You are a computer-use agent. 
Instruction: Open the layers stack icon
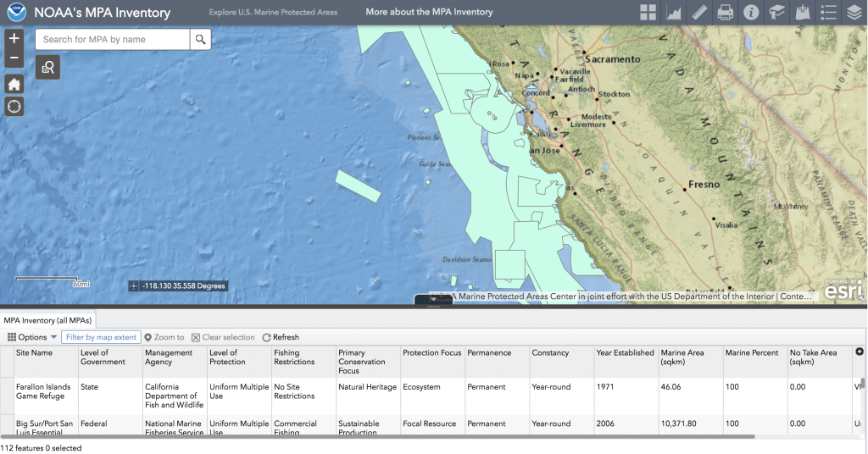pos(854,13)
